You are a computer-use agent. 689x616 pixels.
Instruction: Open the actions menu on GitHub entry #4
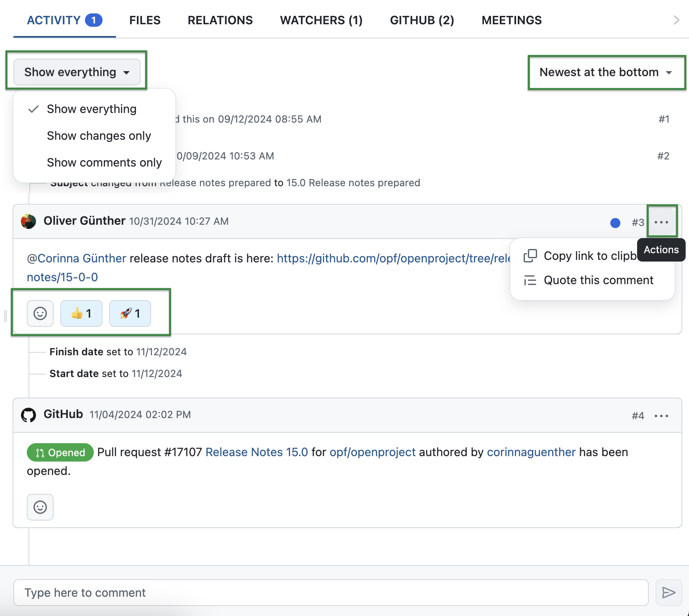point(661,416)
